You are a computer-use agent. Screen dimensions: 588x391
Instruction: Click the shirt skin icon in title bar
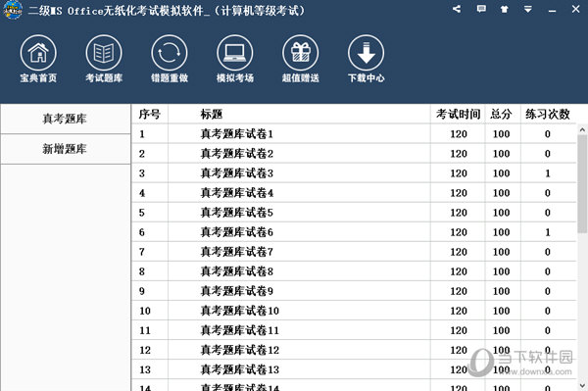click(505, 9)
